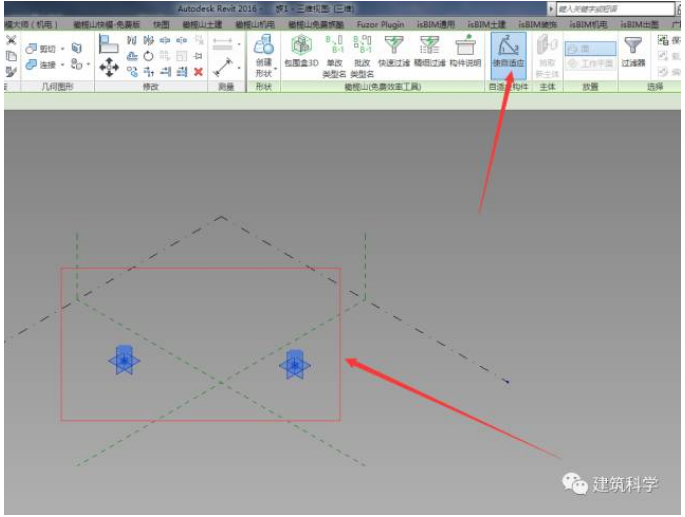
Task: Click the 构件说明 component notes tool
Action: pyautogui.click(x=465, y=51)
